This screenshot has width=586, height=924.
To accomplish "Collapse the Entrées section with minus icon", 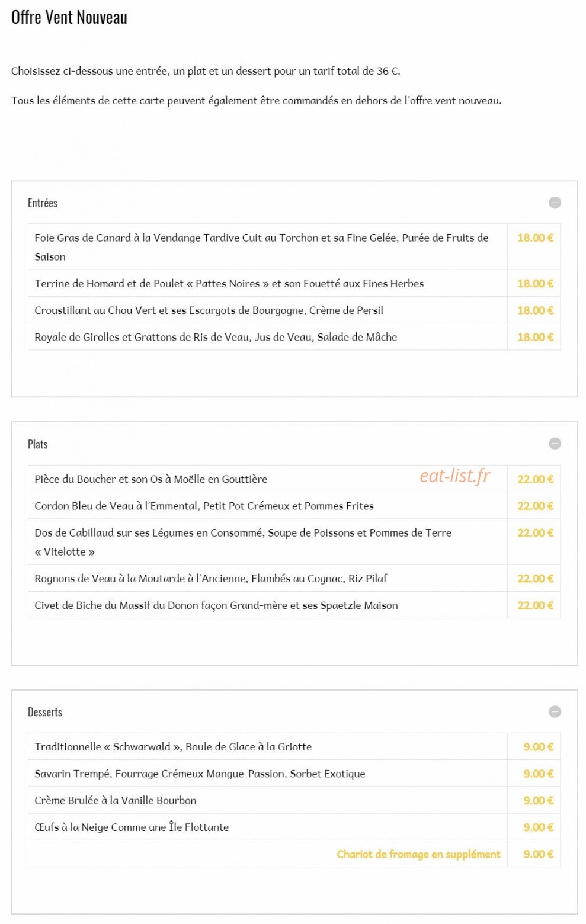I will [555, 203].
